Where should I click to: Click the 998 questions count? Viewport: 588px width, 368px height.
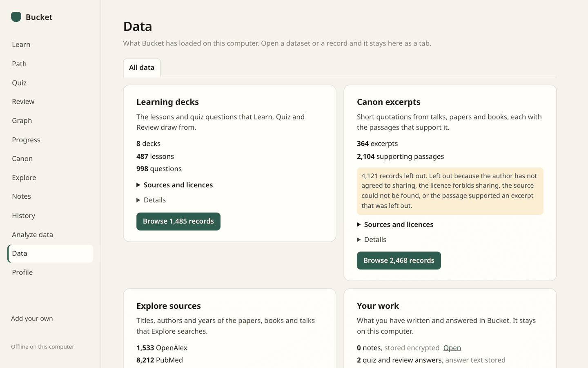coord(159,169)
